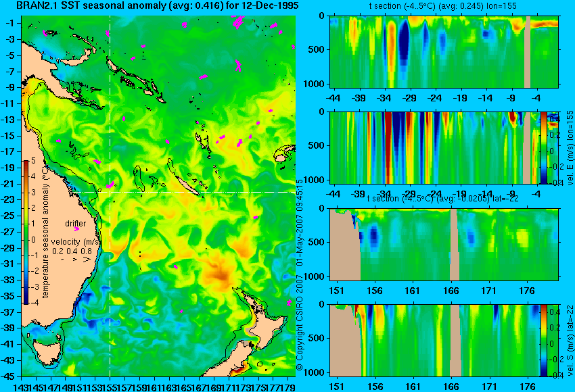Screen dimensions: 575x392
Task: Click the vertical dashed lon=155 section line
Action: click(x=110, y=196)
